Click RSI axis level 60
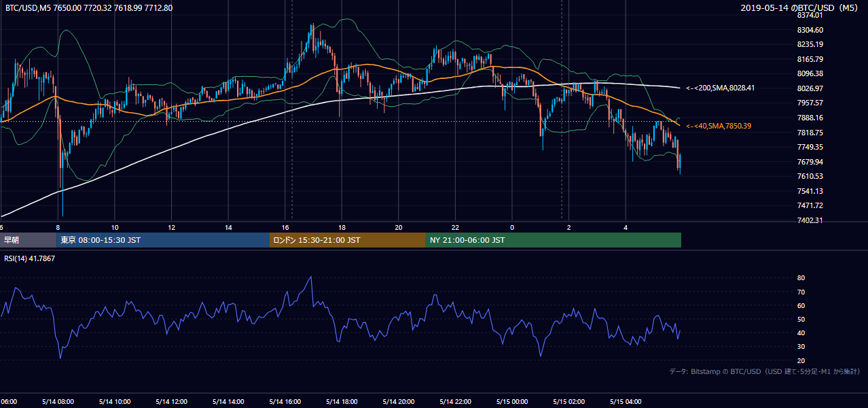The image size is (868, 408). tap(801, 305)
